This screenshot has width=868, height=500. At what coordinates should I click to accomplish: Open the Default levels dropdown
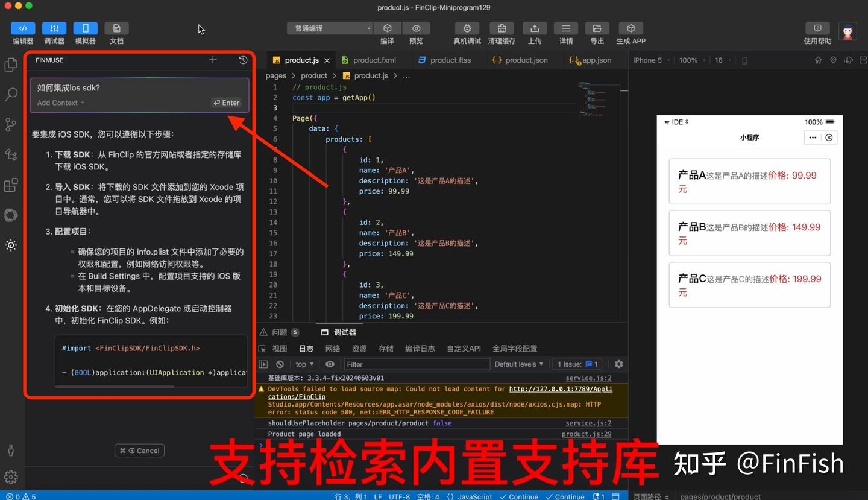click(518, 364)
